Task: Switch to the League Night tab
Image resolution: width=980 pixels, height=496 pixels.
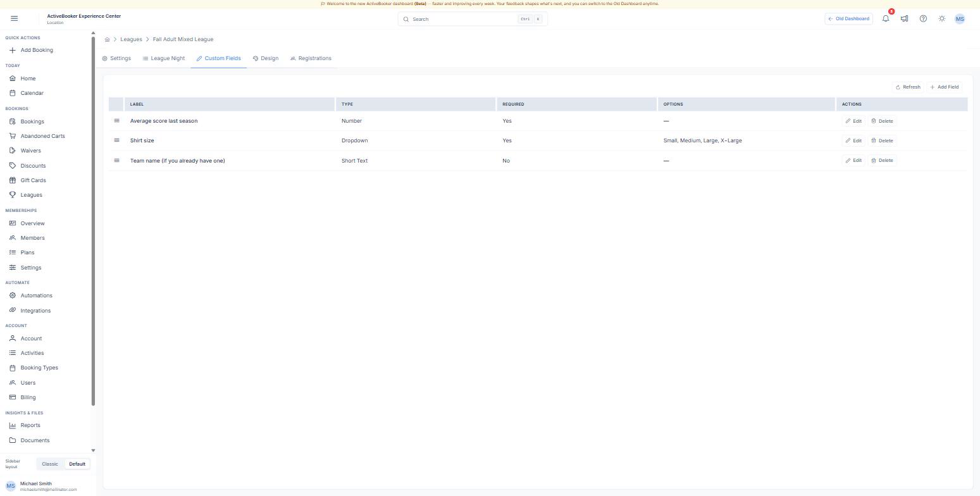Action: tap(164, 58)
